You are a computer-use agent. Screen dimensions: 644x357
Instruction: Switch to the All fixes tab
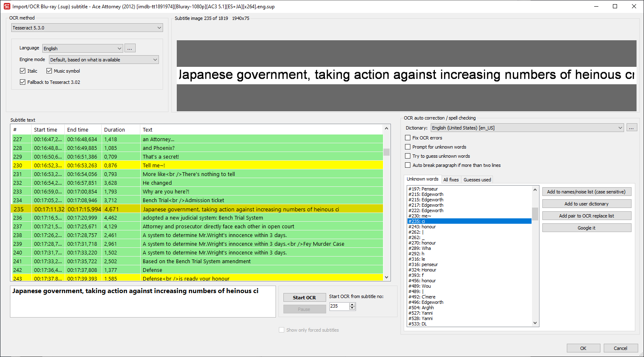[451, 179]
